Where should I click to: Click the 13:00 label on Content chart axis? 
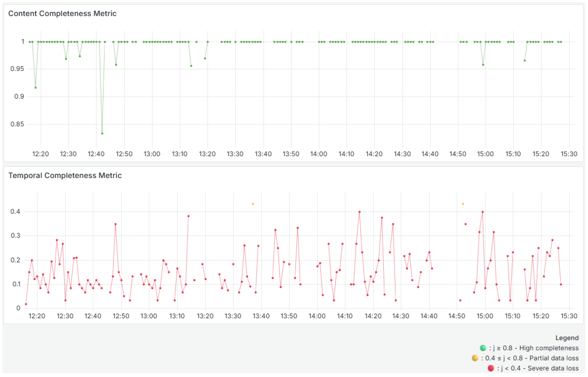(x=152, y=154)
